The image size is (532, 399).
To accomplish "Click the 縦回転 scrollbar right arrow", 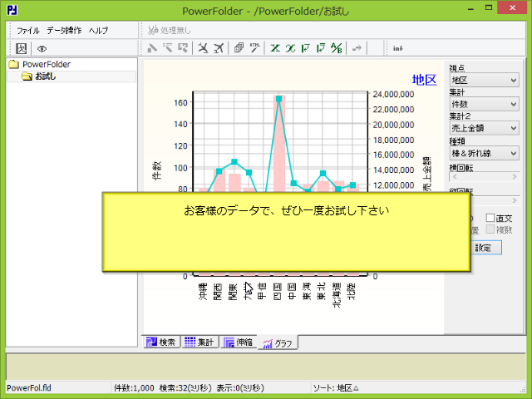I will point(515,200).
